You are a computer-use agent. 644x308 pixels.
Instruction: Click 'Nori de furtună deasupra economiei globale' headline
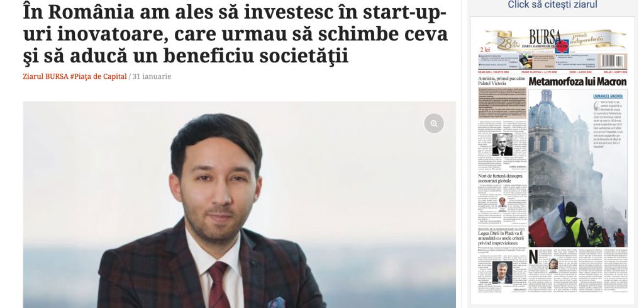click(x=500, y=178)
